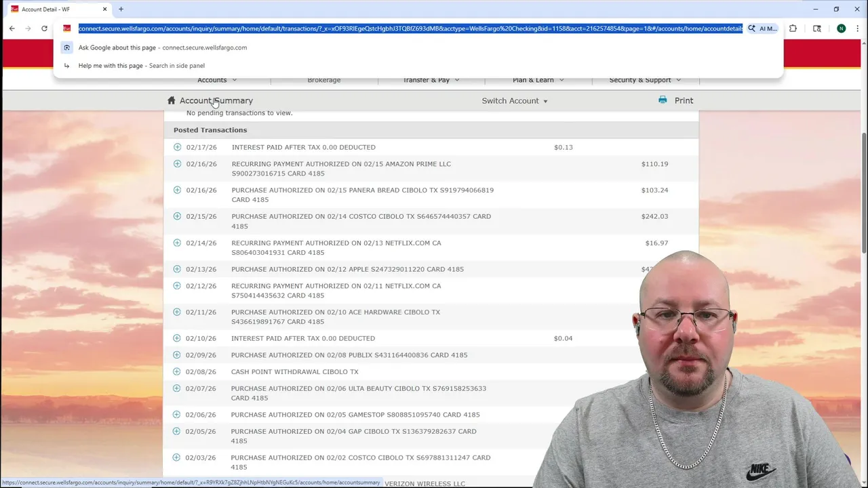This screenshot has width=868, height=488.
Task: Click the Posted Transactions header
Action: pyautogui.click(x=210, y=130)
